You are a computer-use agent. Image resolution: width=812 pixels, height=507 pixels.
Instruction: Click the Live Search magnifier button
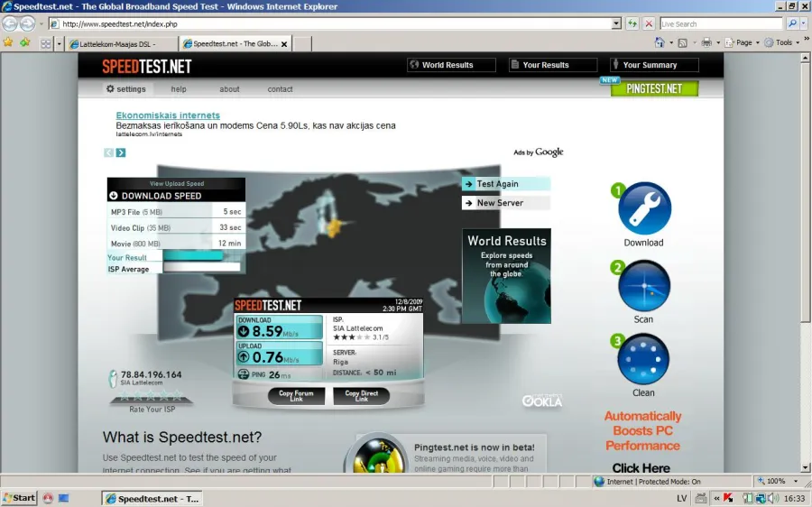pos(792,23)
